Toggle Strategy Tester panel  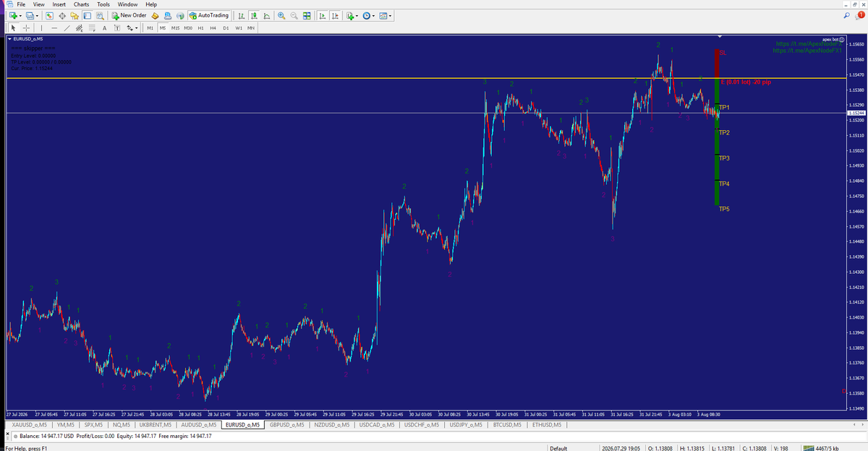pyautogui.click(x=100, y=15)
